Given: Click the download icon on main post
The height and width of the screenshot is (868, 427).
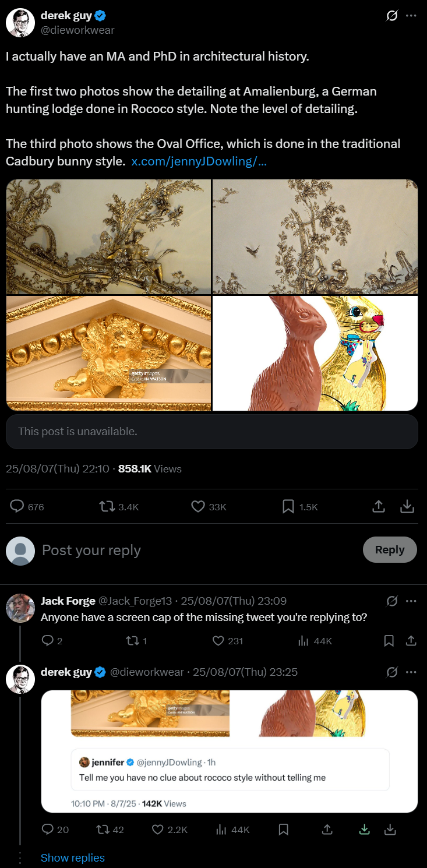Looking at the screenshot, I should [407, 507].
